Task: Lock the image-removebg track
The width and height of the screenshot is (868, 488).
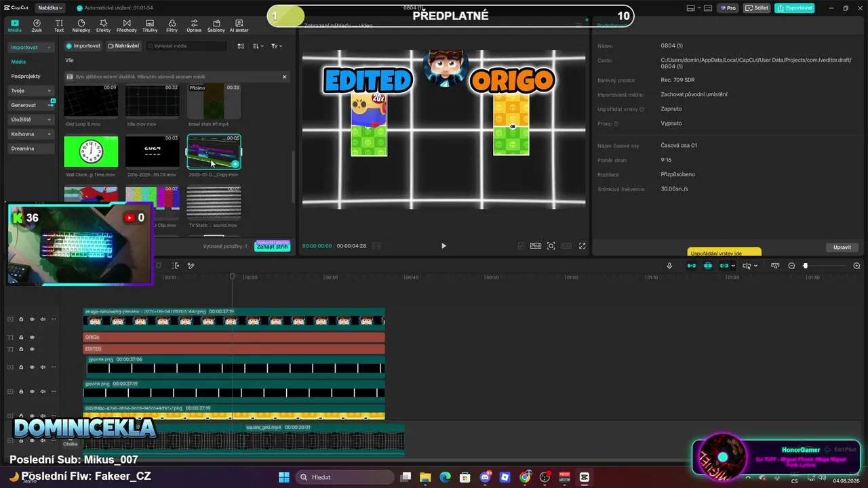Action: tap(21, 319)
